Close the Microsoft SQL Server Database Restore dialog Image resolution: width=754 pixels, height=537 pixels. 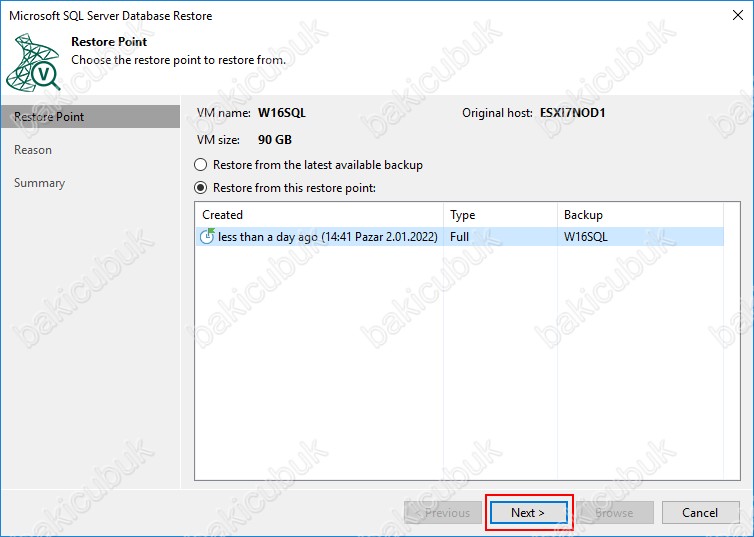coord(738,15)
